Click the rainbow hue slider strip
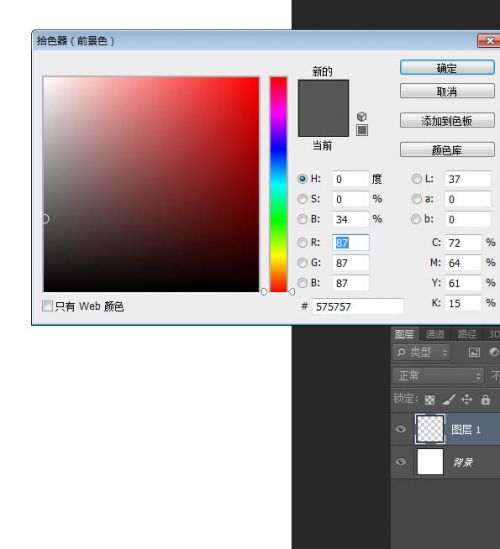500x549 pixels. tap(278, 184)
